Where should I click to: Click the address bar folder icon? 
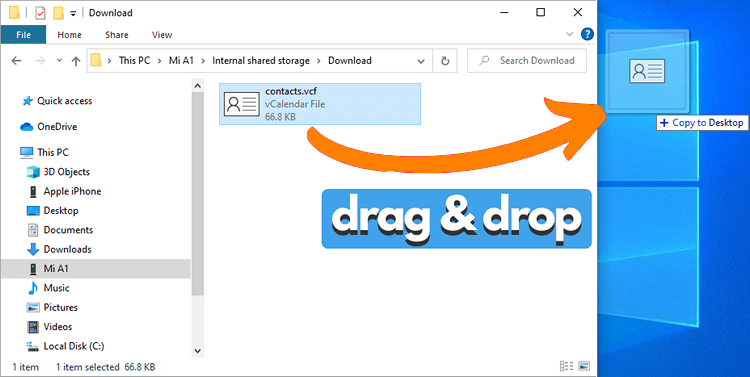[96, 61]
